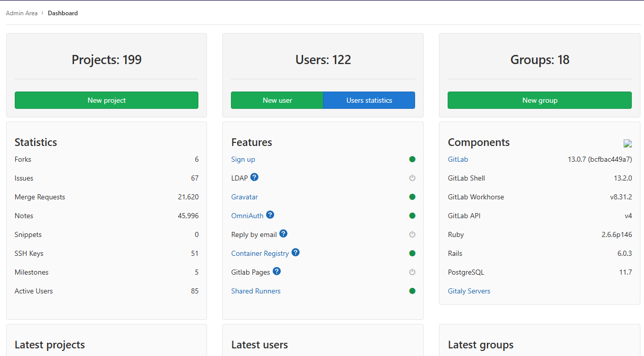Create a New project
The width and height of the screenshot is (644, 356).
(106, 100)
